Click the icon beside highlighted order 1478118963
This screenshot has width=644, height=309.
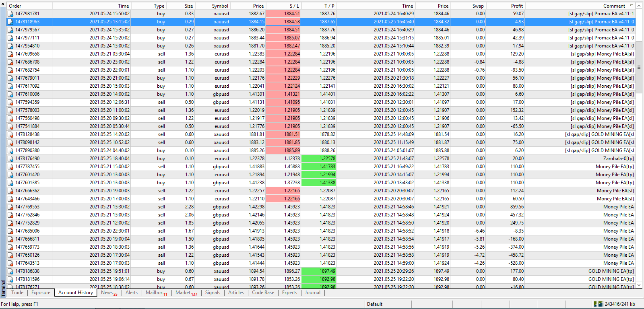pos(10,22)
